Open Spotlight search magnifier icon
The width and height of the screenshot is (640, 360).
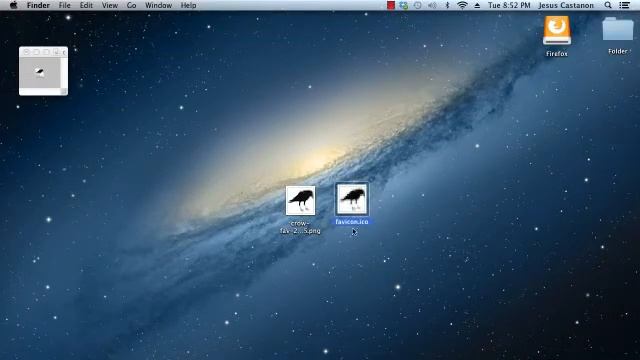(x=608, y=5)
